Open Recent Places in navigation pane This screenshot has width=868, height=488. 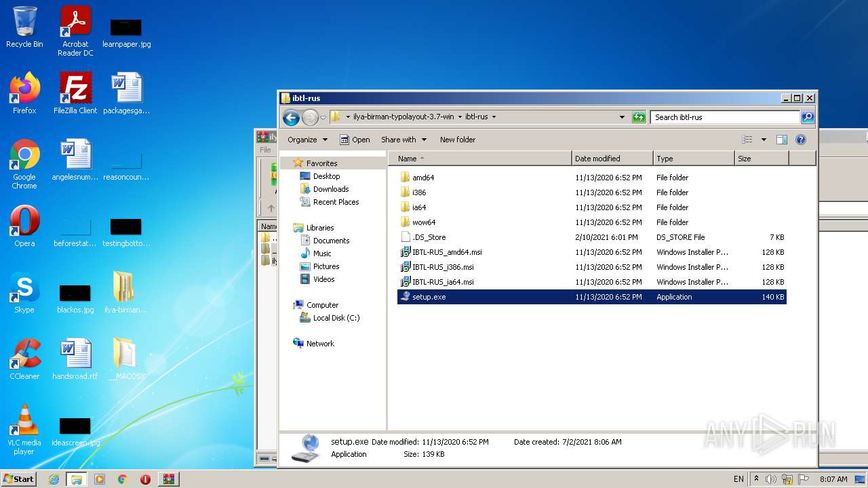tap(336, 202)
